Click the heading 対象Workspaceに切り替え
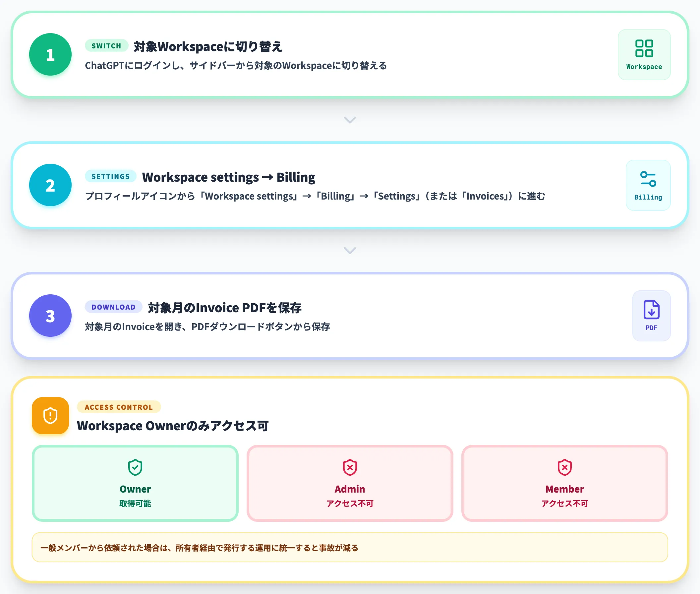This screenshot has width=700, height=594. tap(208, 46)
